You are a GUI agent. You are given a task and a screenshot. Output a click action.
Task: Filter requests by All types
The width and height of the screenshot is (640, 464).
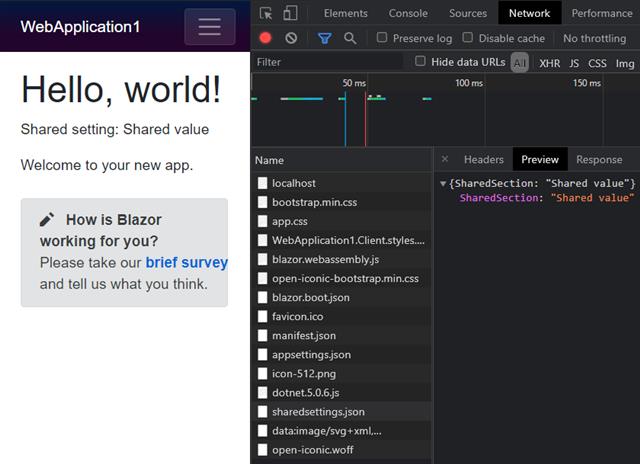tap(520, 63)
